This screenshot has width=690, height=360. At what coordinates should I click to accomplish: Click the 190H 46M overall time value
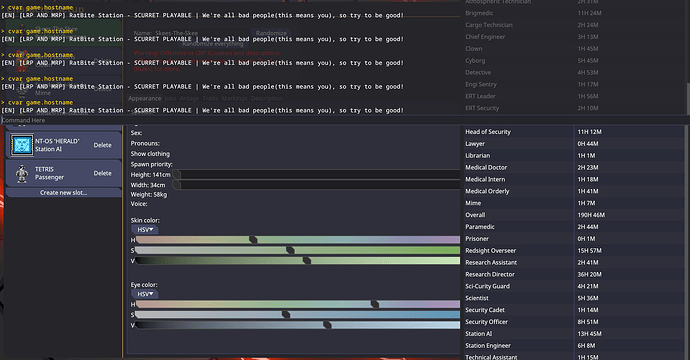pos(591,215)
